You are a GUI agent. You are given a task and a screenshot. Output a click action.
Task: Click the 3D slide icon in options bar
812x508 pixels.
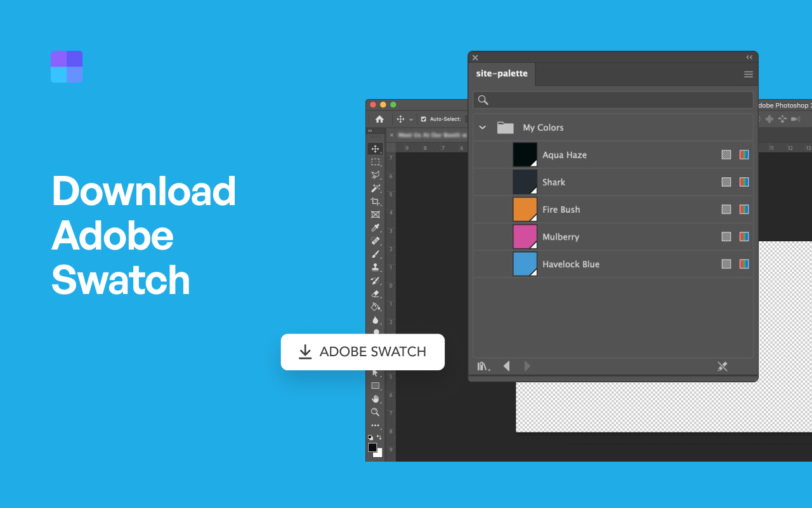782,119
